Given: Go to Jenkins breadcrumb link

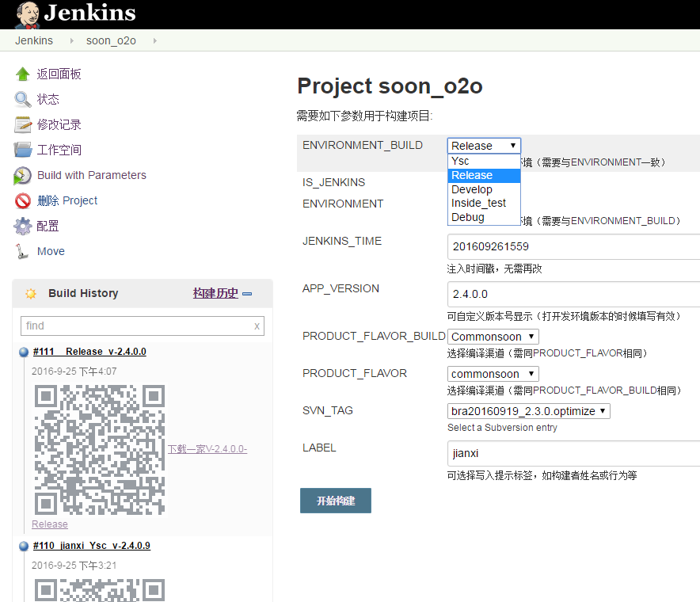Looking at the screenshot, I should pyautogui.click(x=34, y=40).
